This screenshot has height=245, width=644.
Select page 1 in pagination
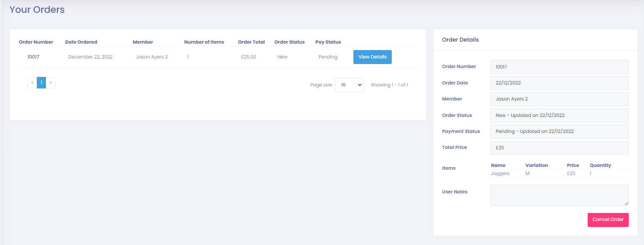[42, 82]
